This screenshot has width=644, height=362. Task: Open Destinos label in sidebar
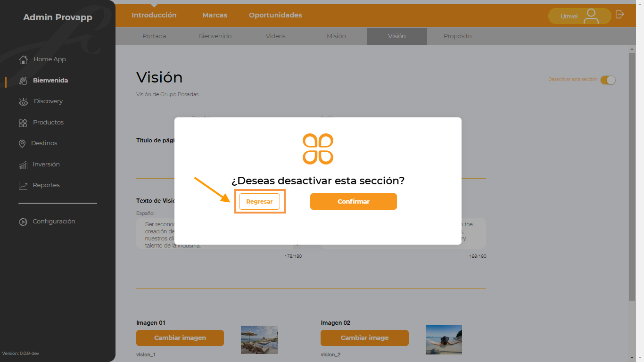[44, 143]
